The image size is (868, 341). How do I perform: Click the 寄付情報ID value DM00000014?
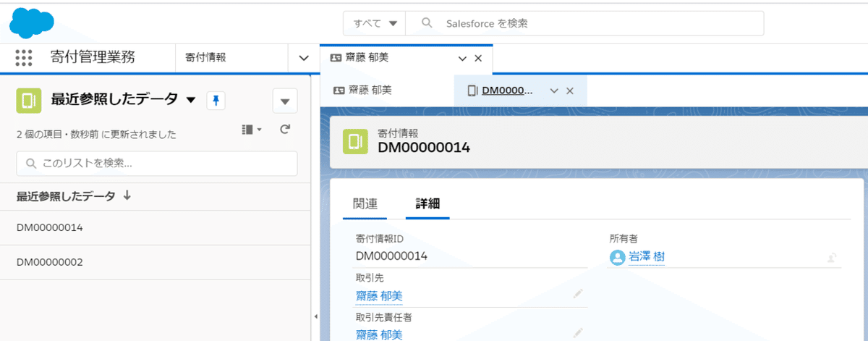pos(391,256)
